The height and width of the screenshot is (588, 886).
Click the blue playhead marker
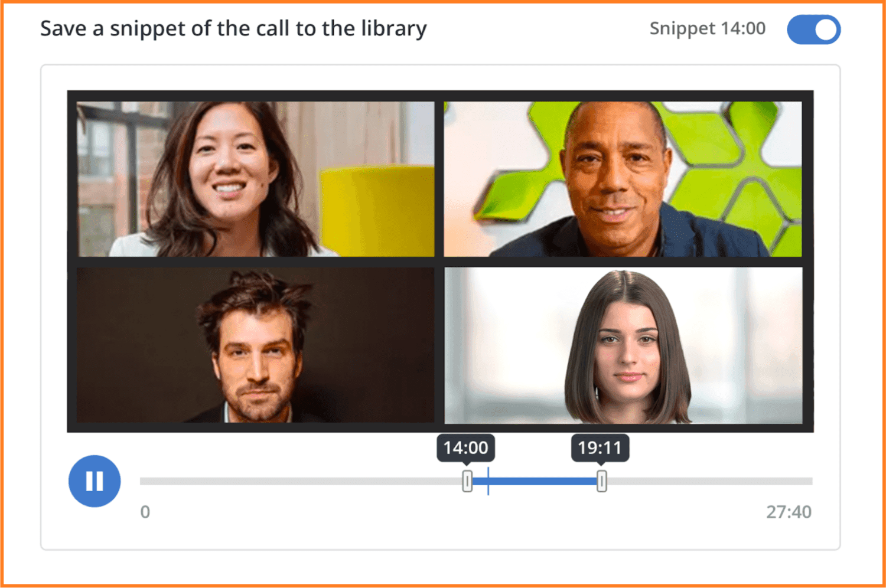pyautogui.click(x=488, y=481)
